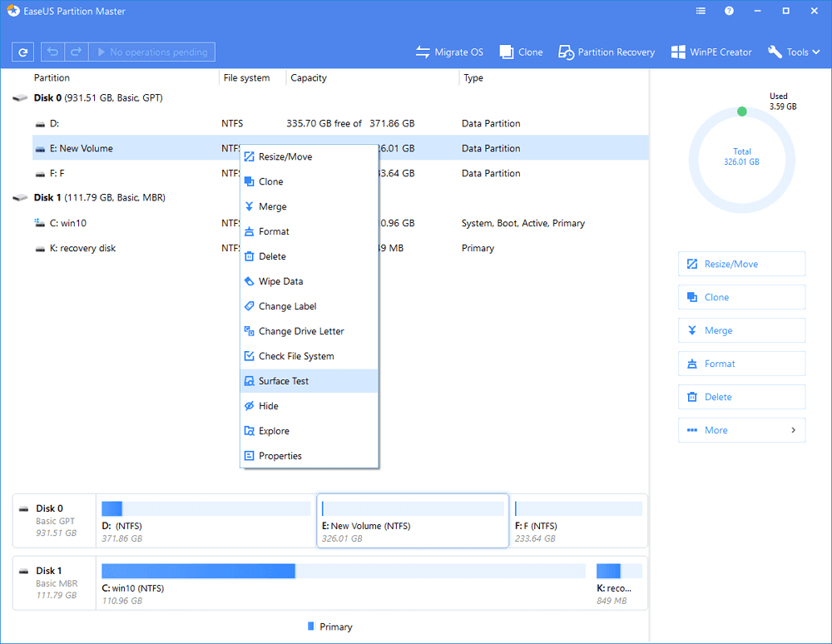Click the Merge icon in context menu
Image resolution: width=832 pixels, height=644 pixels.
pyautogui.click(x=249, y=206)
